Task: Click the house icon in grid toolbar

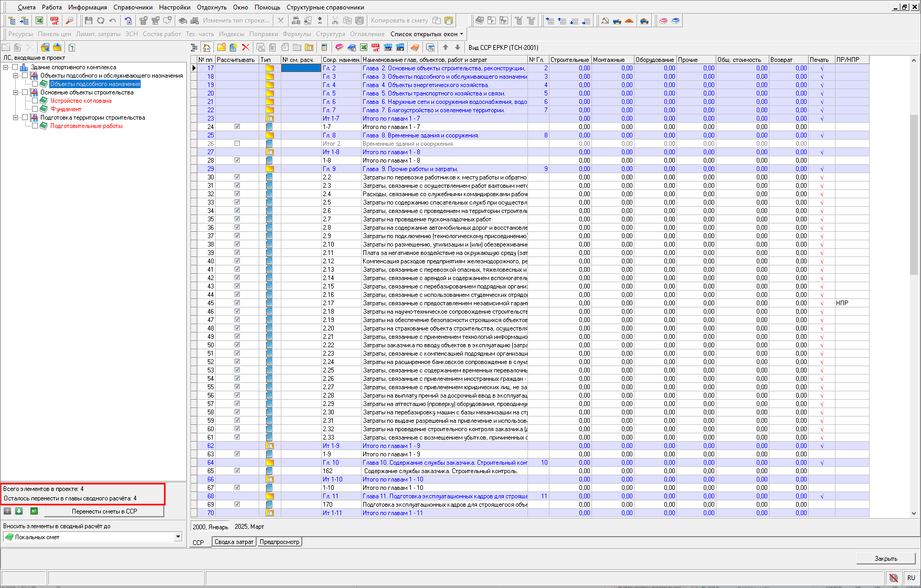Action: [x=207, y=47]
